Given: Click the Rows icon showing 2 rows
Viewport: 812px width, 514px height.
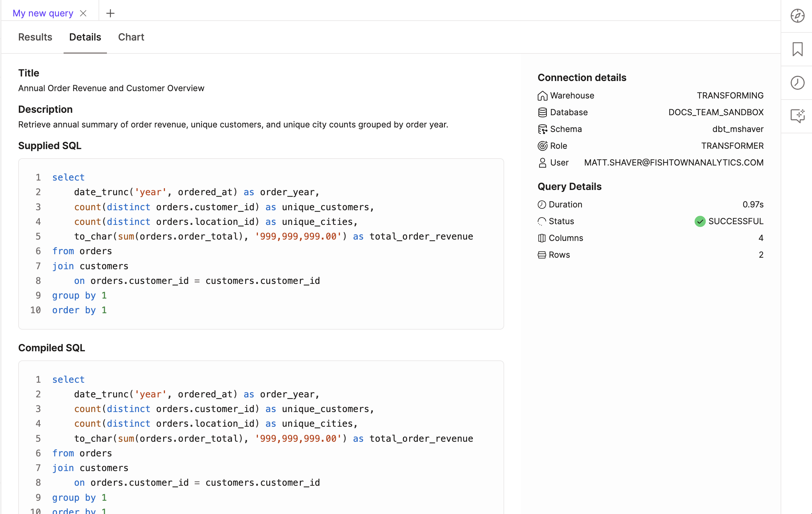Looking at the screenshot, I should 542,255.
